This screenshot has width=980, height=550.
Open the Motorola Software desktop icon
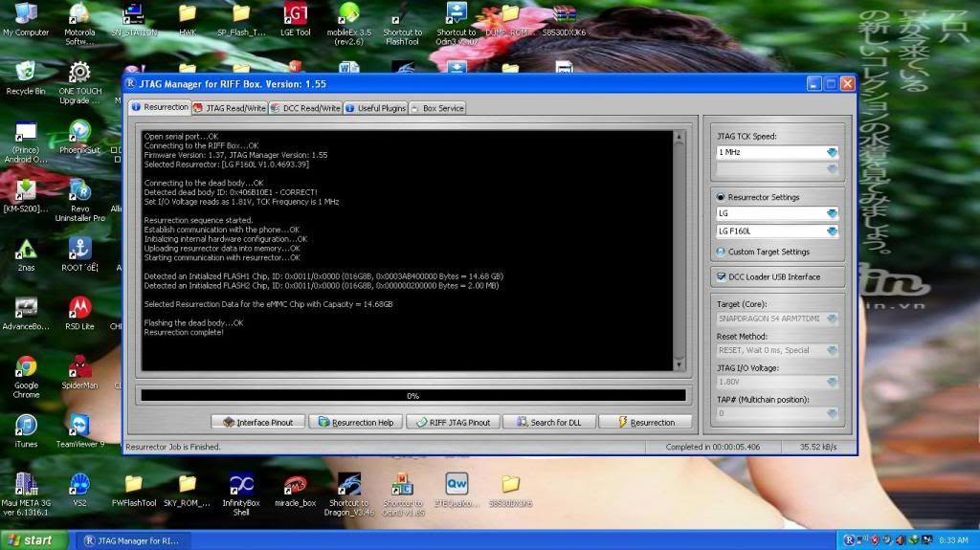pos(79,23)
